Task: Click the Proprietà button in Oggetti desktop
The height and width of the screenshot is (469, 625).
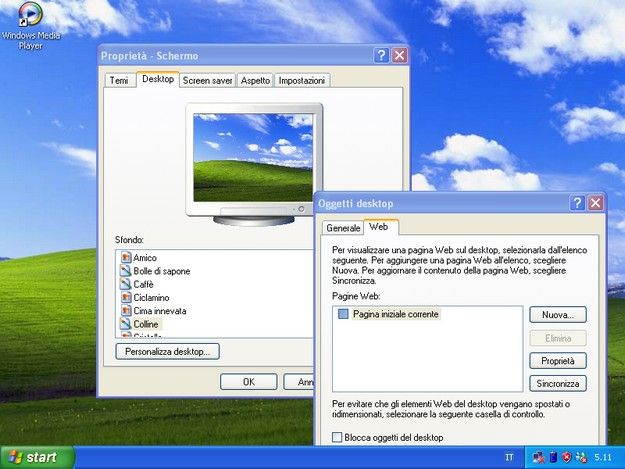Action: tap(558, 361)
